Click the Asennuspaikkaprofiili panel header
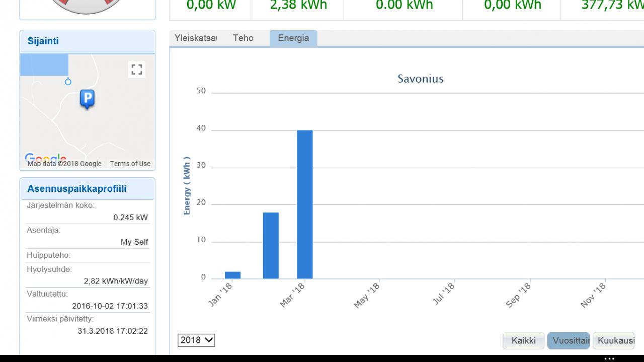Screen dimensions: 644x362 tap(88, 189)
